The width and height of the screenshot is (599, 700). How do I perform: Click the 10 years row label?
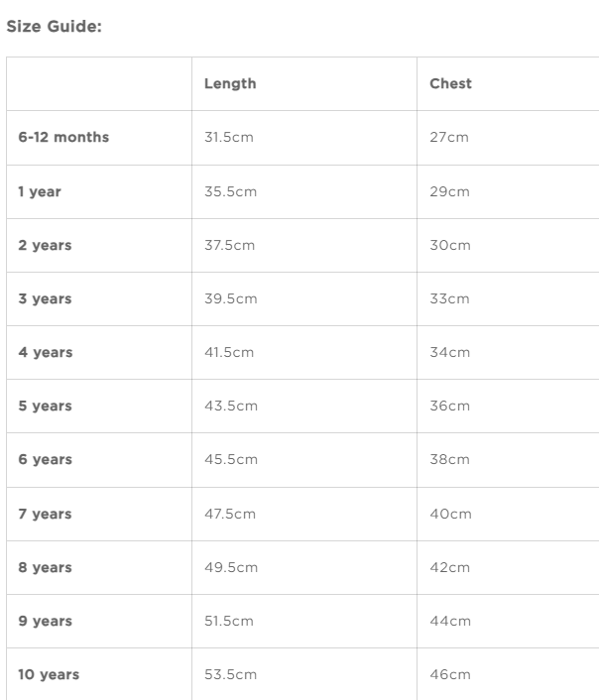click(49, 674)
